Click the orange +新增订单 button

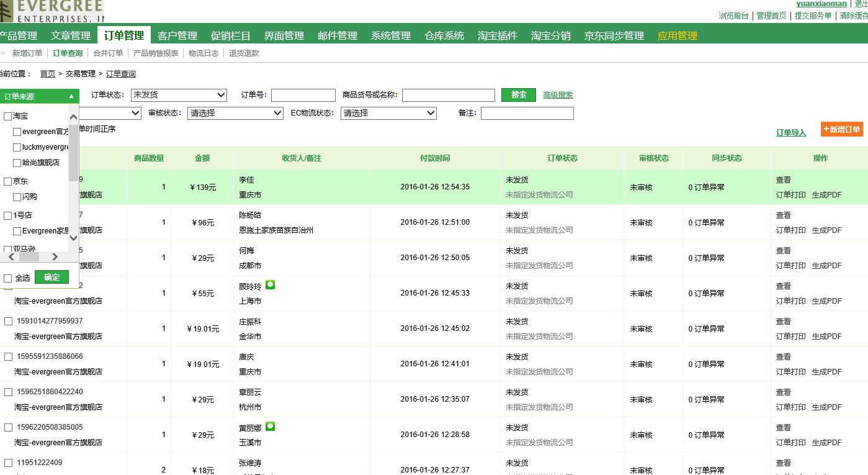[841, 129]
